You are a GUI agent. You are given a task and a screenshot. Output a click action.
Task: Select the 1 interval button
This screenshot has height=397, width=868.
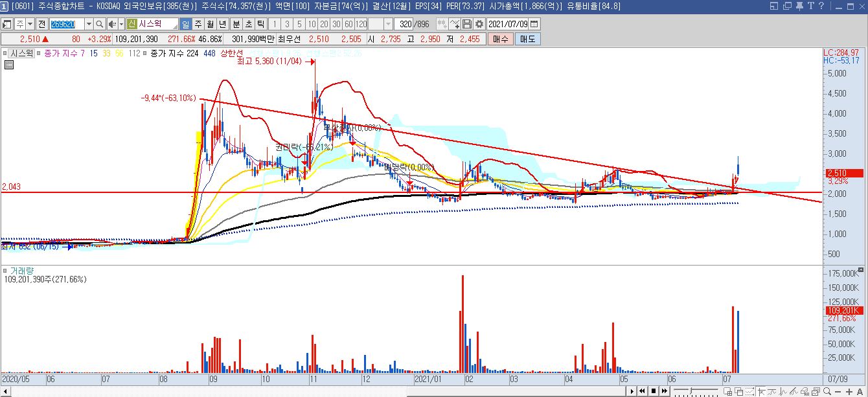pos(275,24)
